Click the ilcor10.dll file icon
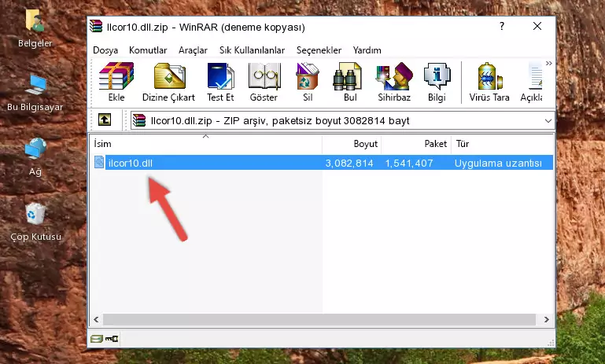This screenshot has height=364, width=605. pos(99,162)
